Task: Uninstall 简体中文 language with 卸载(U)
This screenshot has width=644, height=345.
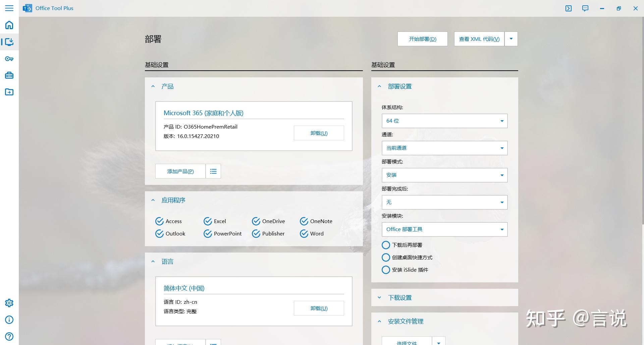Action: 319,308
